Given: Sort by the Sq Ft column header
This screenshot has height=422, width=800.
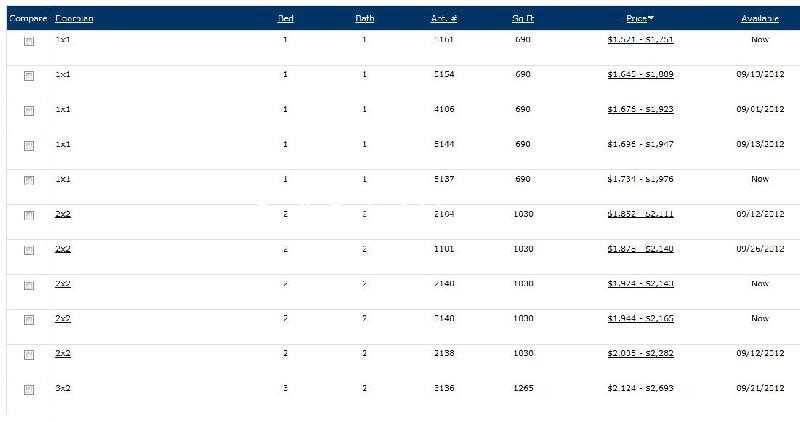Looking at the screenshot, I should [x=523, y=19].
